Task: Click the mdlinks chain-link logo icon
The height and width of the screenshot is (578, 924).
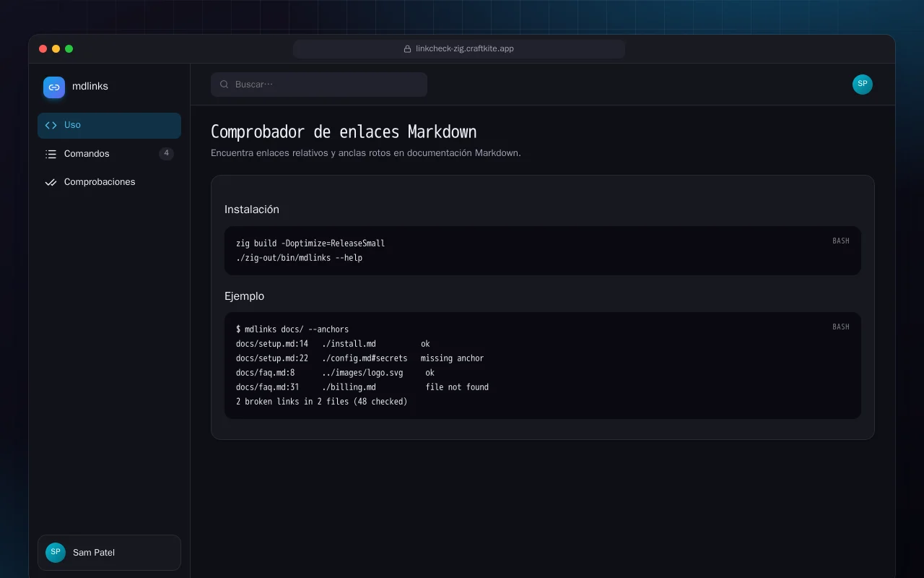Action: point(54,87)
